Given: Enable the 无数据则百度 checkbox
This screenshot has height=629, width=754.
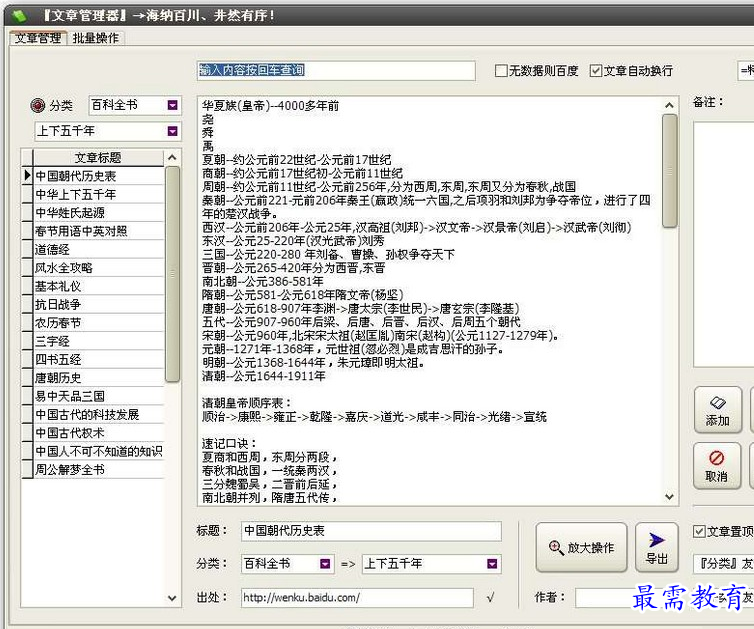Looking at the screenshot, I should tap(502, 71).
